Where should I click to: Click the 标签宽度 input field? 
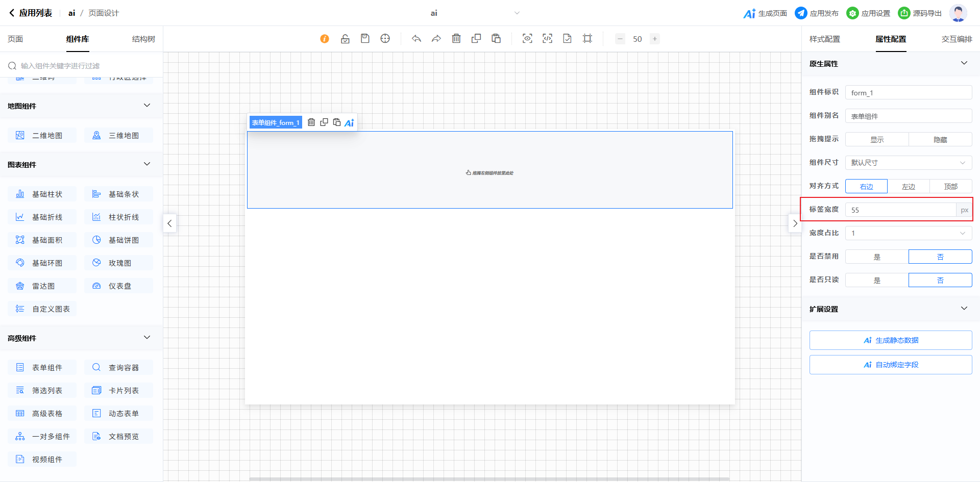pyautogui.click(x=900, y=210)
